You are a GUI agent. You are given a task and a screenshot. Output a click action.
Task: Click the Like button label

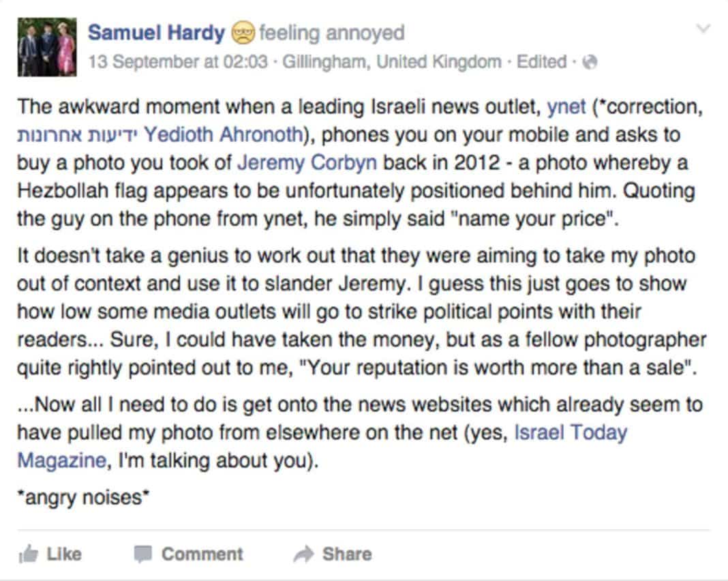click(x=63, y=554)
